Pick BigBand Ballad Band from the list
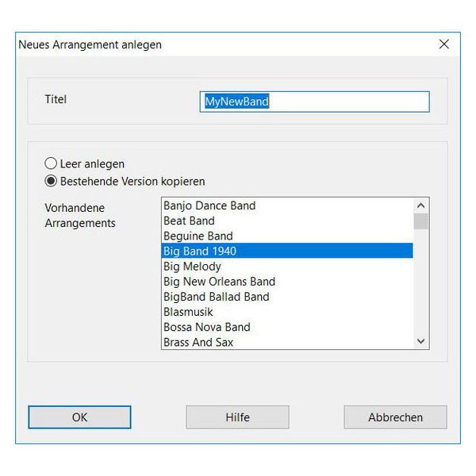Screen dimensions: 476x476 tap(216, 297)
